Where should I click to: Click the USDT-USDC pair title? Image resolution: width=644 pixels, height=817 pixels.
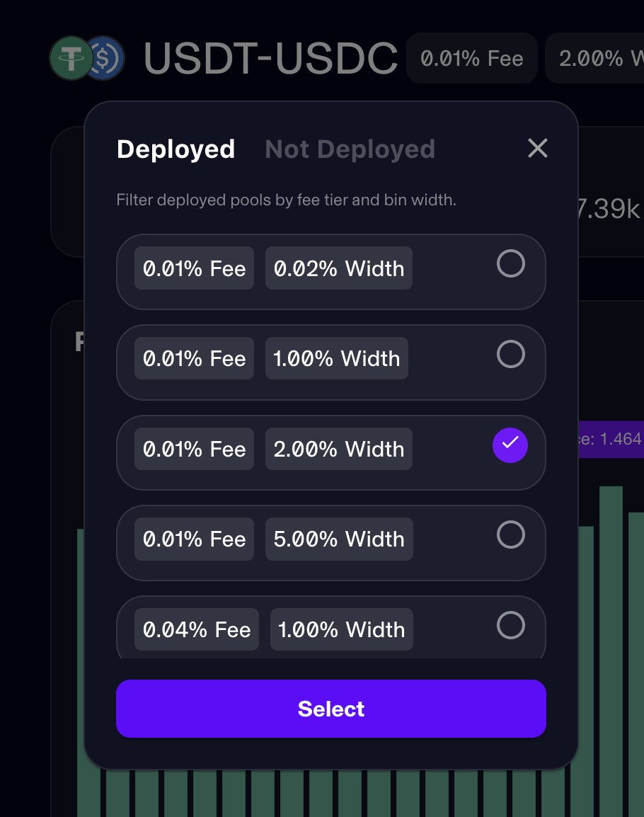point(270,58)
